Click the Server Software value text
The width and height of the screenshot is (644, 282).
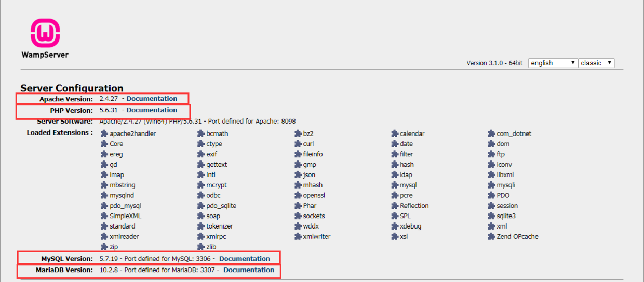click(198, 122)
